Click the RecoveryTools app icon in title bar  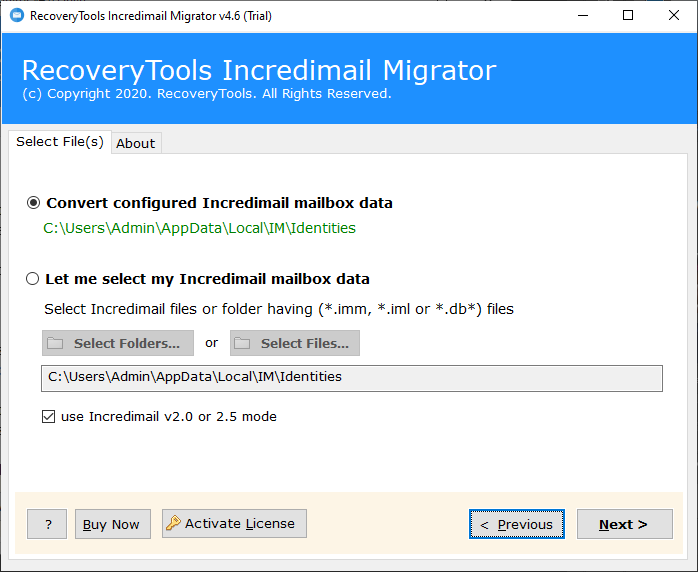point(16,16)
